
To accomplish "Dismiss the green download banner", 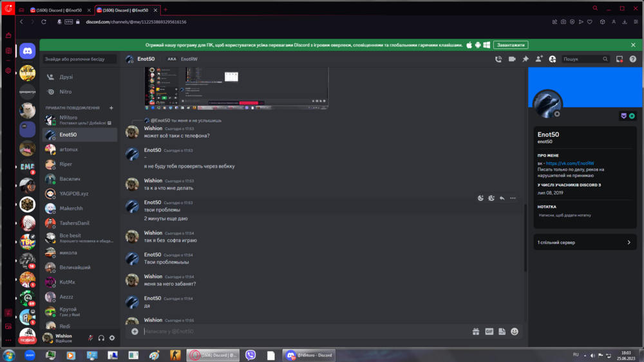I will [x=633, y=45].
